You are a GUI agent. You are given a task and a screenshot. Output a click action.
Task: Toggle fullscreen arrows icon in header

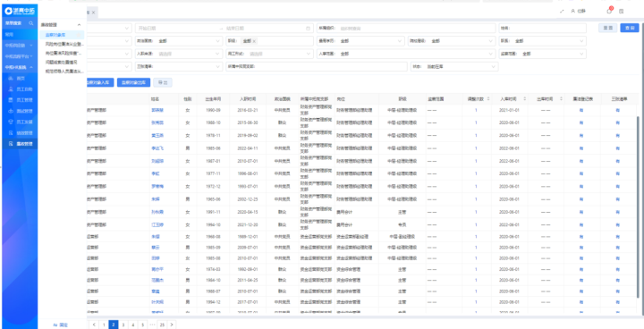pyautogui.click(x=562, y=12)
